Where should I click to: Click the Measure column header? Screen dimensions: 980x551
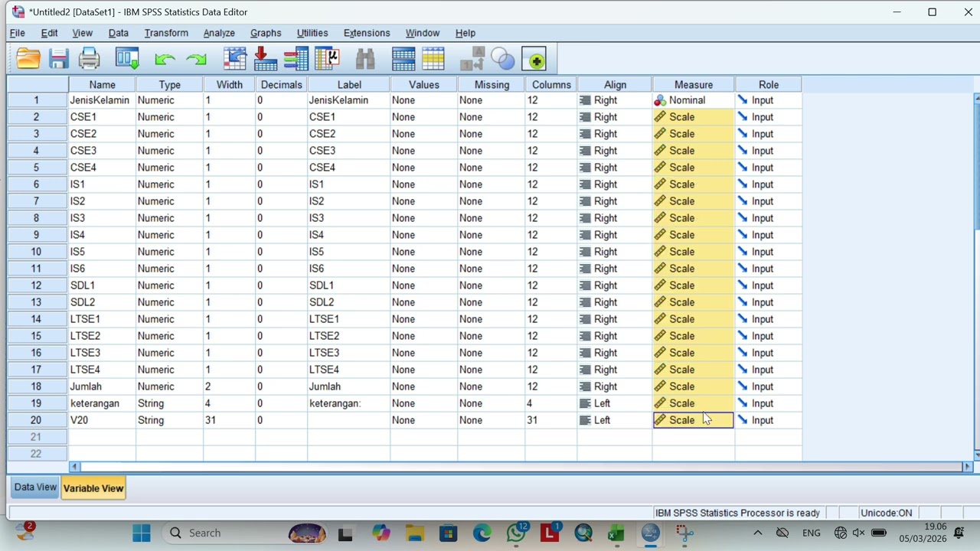click(x=694, y=85)
